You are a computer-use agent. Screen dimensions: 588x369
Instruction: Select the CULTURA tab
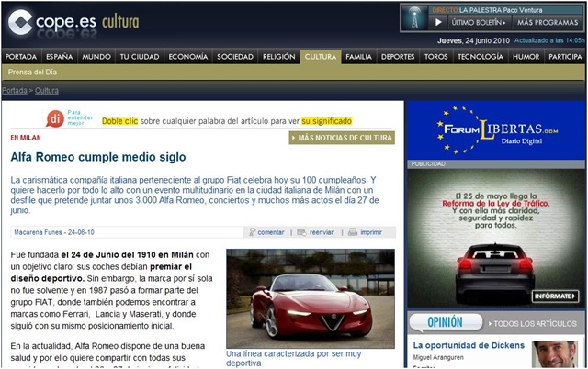tap(321, 57)
